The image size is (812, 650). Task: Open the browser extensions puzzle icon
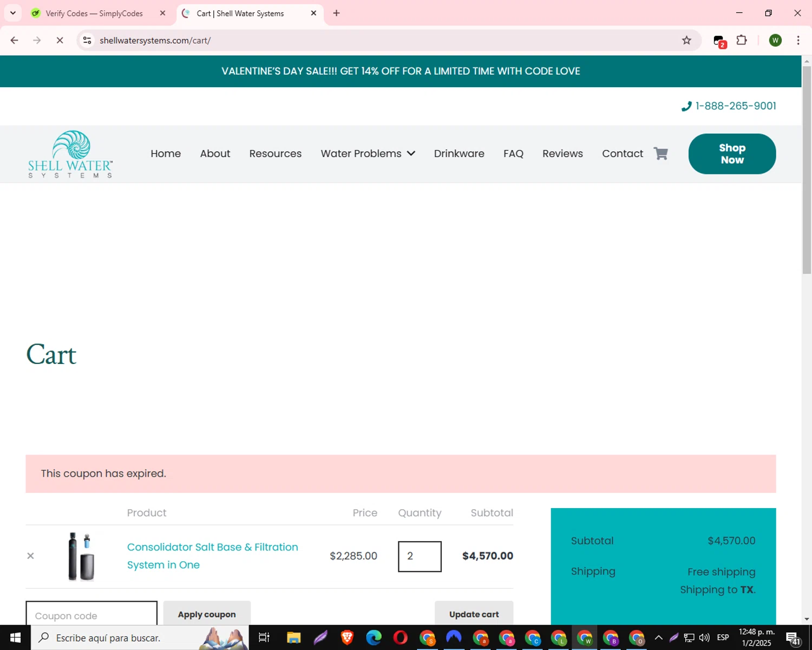tap(742, 40)
